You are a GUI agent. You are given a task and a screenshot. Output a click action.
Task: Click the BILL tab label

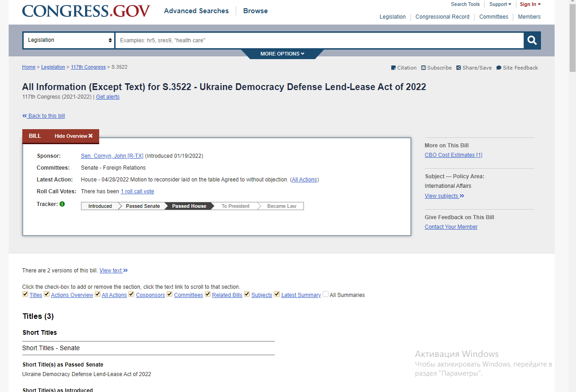[35, 136]
